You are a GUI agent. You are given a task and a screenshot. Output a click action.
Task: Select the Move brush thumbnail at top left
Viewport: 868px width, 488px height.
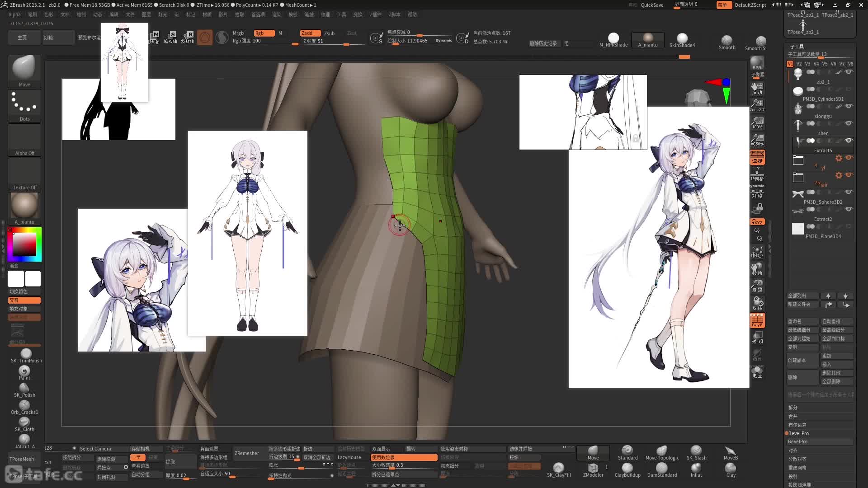click(24, 71)
